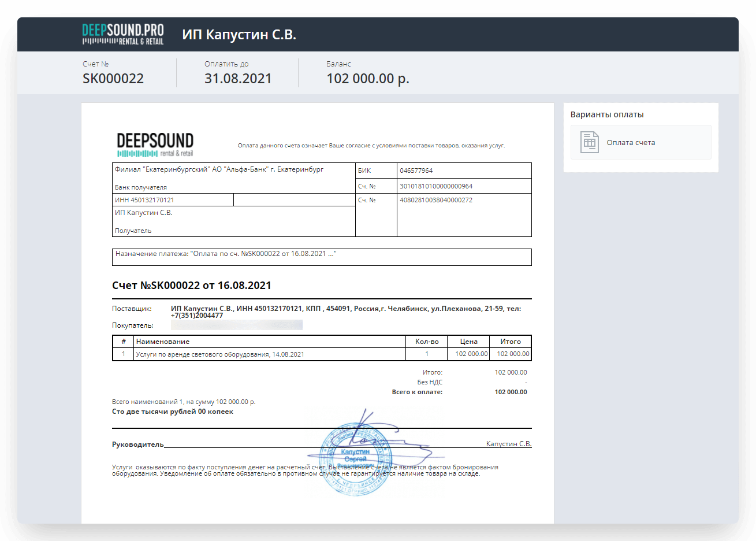Image resolution: width=756 pixels, height=541 pixels.
Task: Click the header title ИП Капустин С.В.
Action: pyautogui.click(x=239, y=35)
